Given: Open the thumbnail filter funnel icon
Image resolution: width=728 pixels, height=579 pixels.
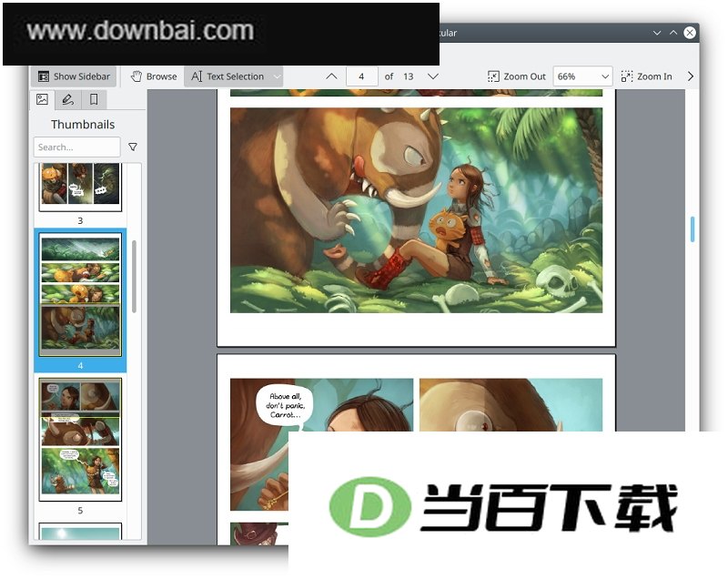Looking at the screenshot, I should click(x=133, y=147).
